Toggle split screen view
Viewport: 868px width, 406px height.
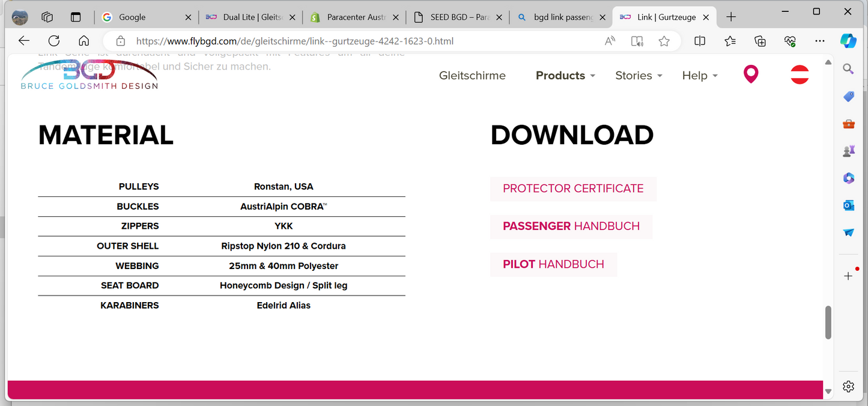700,41
